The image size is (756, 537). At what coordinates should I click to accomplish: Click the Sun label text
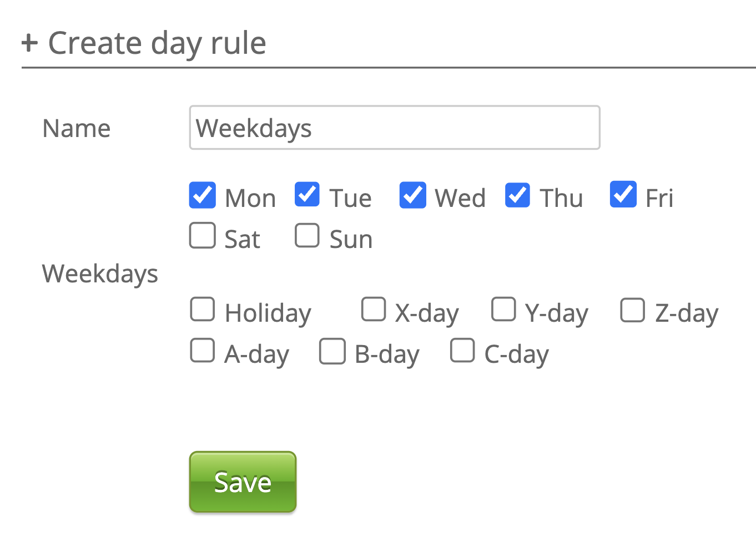tap(351, 240)
